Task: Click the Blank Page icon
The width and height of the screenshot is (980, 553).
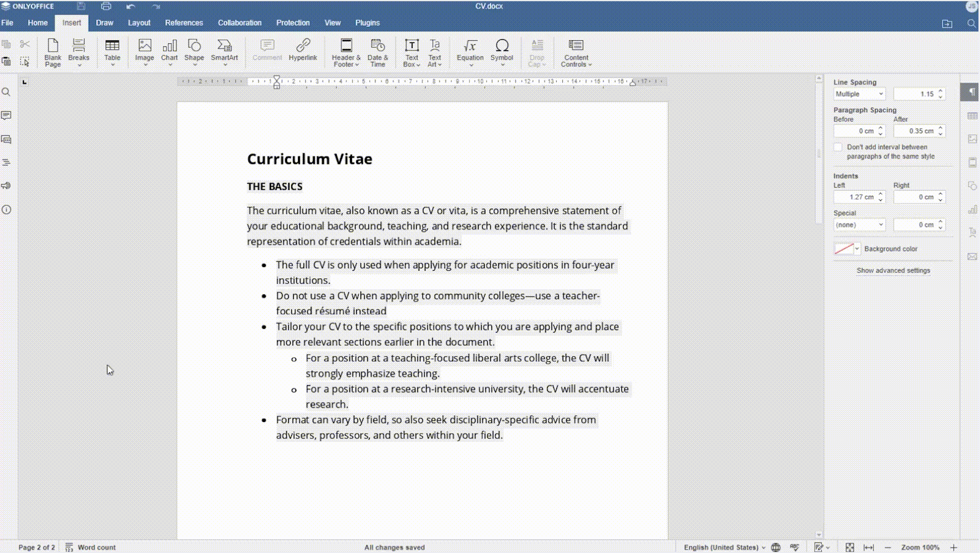Action: click(53, 51)
